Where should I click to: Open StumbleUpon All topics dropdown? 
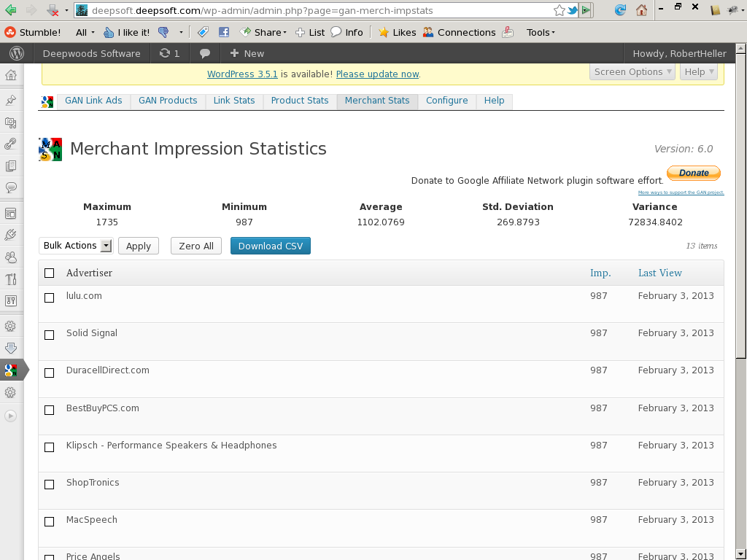tap(85, 32)
